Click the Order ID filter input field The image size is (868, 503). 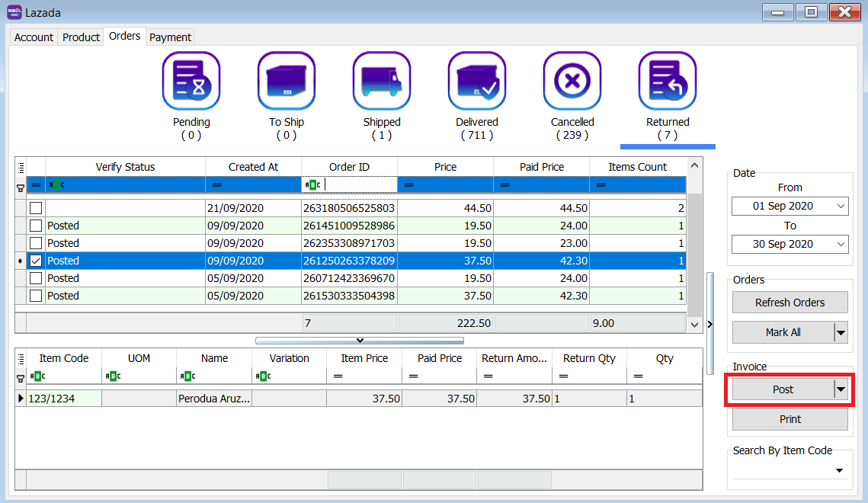coord(358,184)
